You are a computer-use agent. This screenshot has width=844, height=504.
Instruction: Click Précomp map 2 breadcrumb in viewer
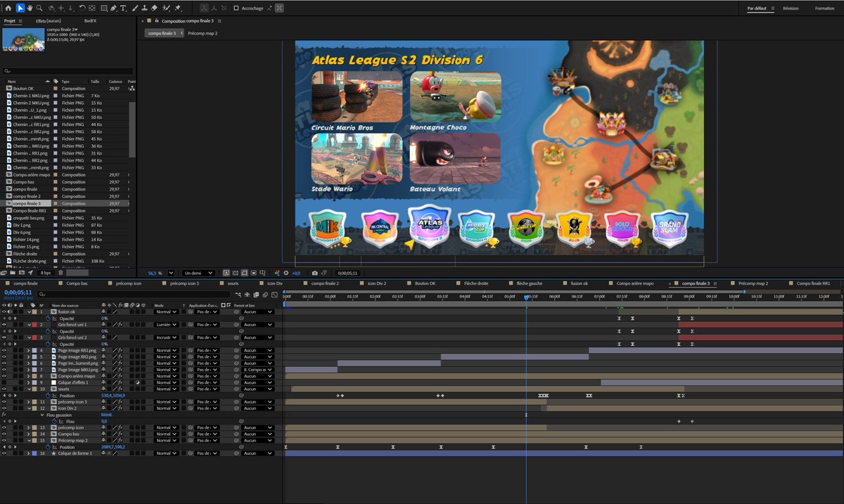pyautogui.click(x=203, y=33)
